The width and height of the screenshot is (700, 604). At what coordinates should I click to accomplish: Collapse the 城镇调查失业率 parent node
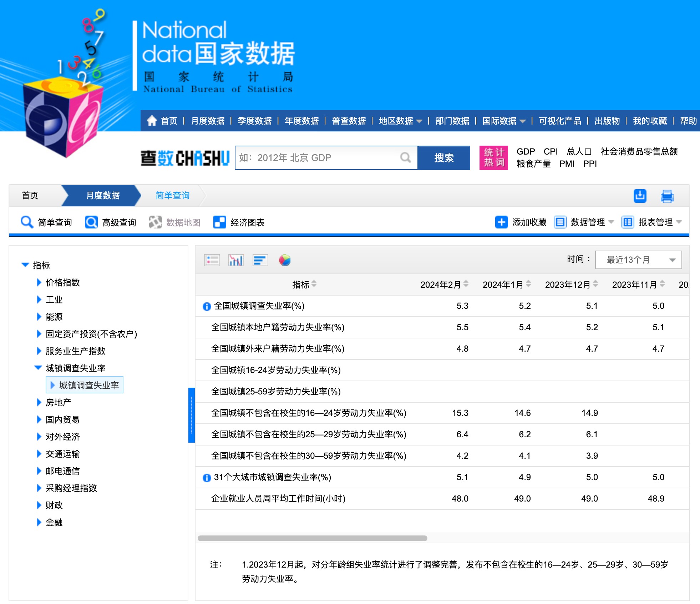tap(38, 368)
